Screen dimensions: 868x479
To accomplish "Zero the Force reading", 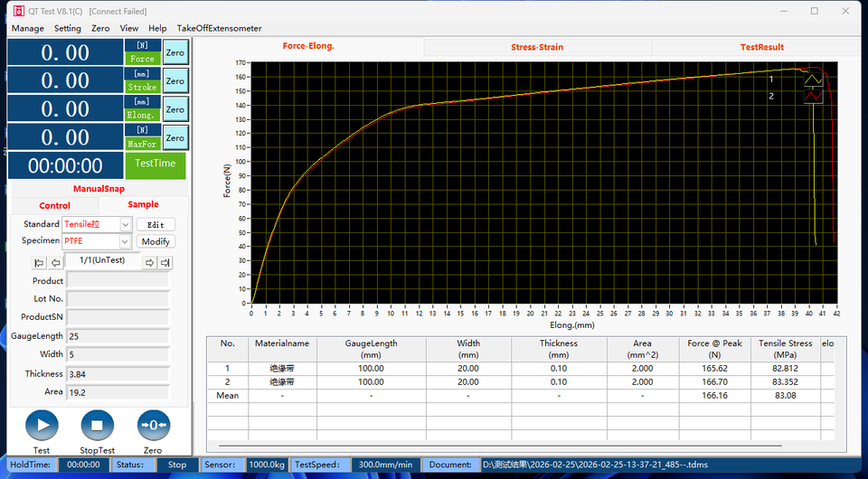I will pos(175,52).
